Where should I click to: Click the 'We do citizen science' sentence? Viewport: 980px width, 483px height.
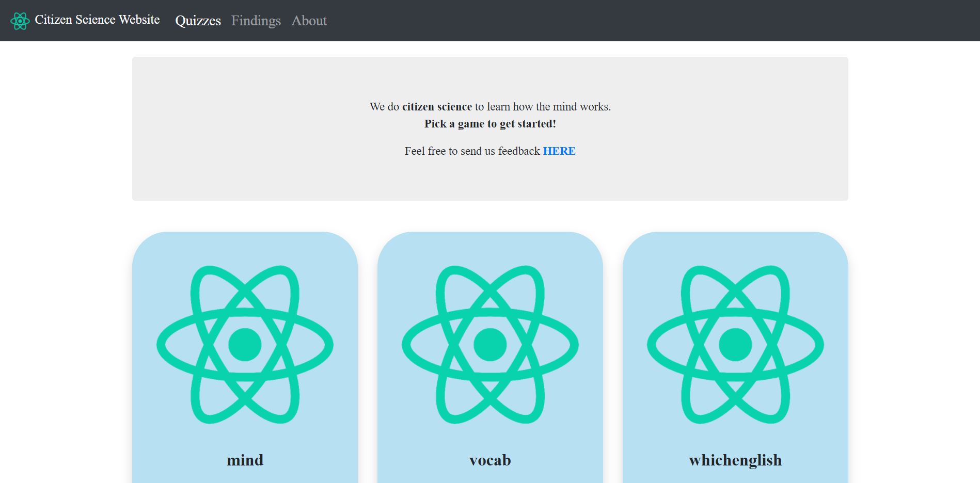point(490,107)
